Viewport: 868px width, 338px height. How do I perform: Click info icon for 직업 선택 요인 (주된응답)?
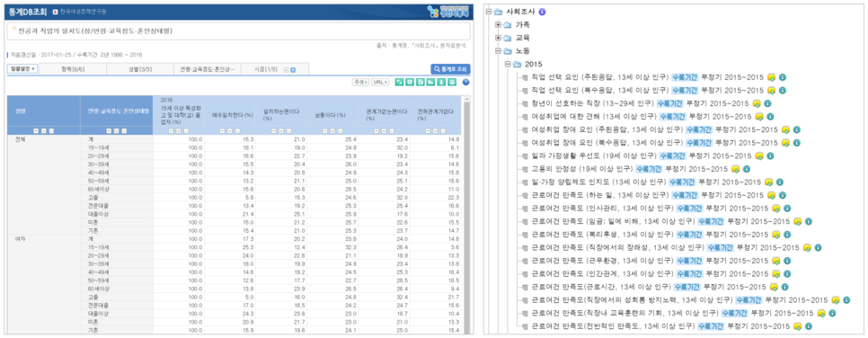(783, 77)
